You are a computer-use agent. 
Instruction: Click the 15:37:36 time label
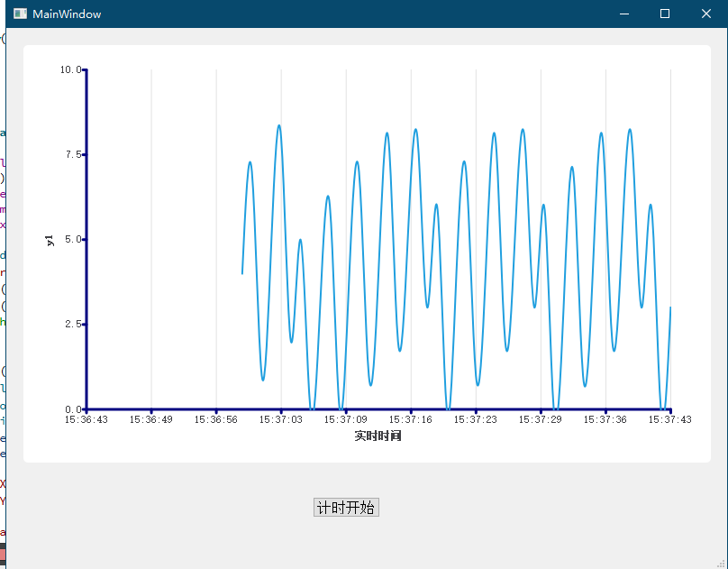pos(605,419)
